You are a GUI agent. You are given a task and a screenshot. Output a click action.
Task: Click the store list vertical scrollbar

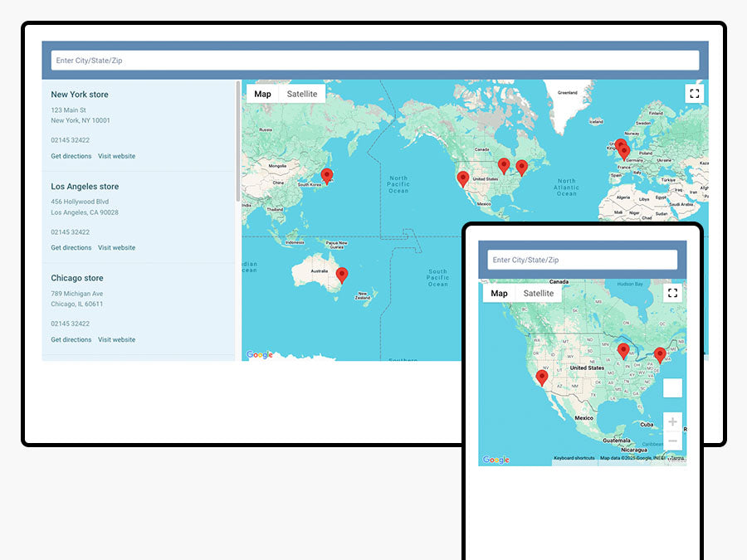click(239, 141)
